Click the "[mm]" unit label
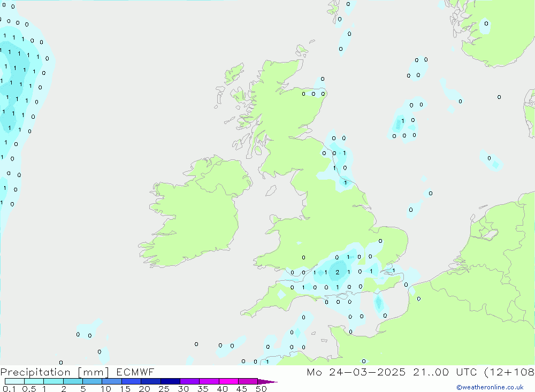The height and width of the screenshot is (392, 535). [94, 372]
